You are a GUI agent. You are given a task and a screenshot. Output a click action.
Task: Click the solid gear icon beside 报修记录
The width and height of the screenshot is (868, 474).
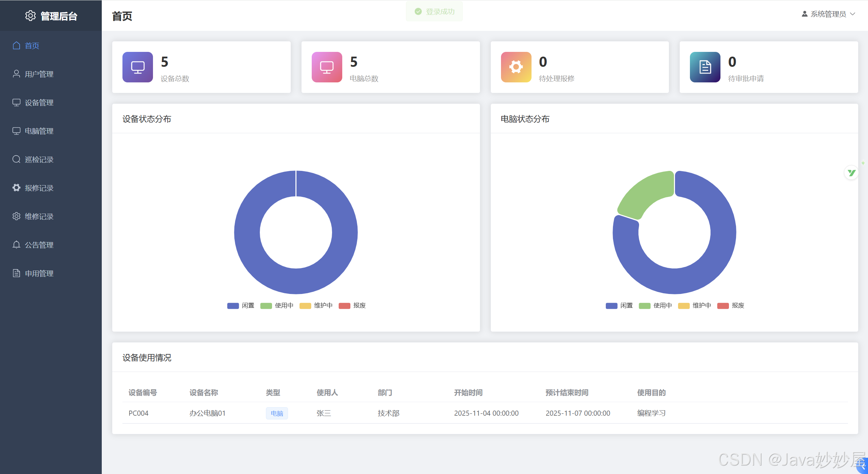(16, 188)
